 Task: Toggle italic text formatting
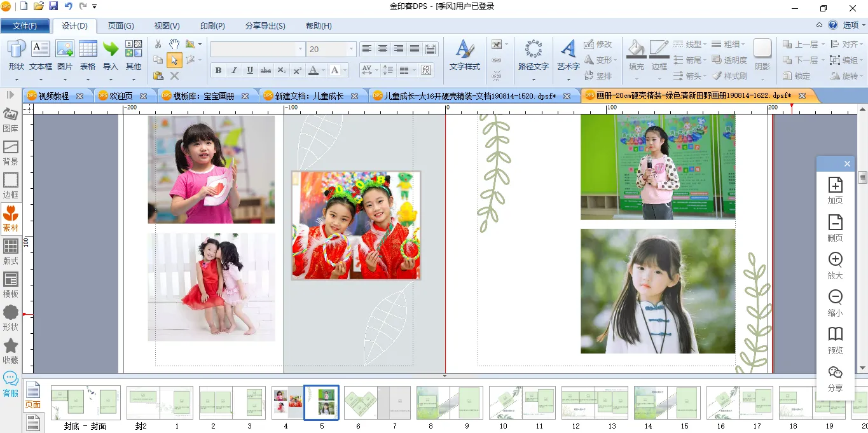click(x=234, y=71)
